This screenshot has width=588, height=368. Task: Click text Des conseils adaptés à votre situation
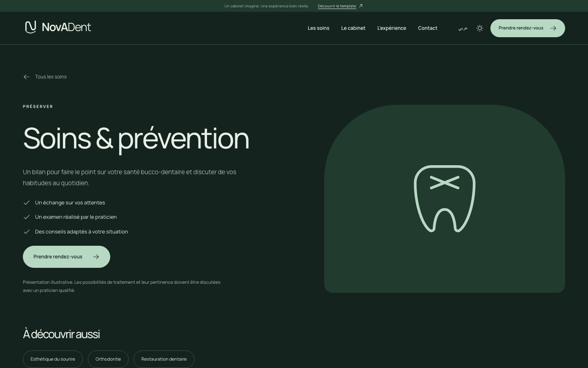tap(82, 232)
